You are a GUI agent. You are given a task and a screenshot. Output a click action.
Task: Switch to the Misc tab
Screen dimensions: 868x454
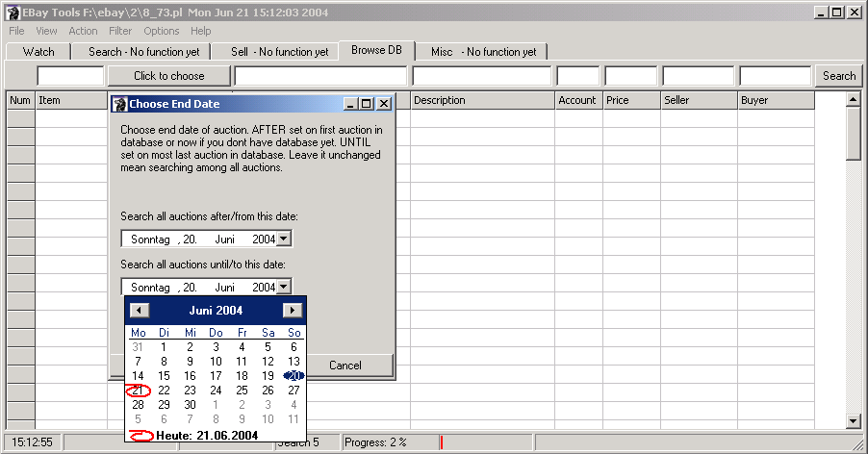pyautogui.click(x=483, y=52)
